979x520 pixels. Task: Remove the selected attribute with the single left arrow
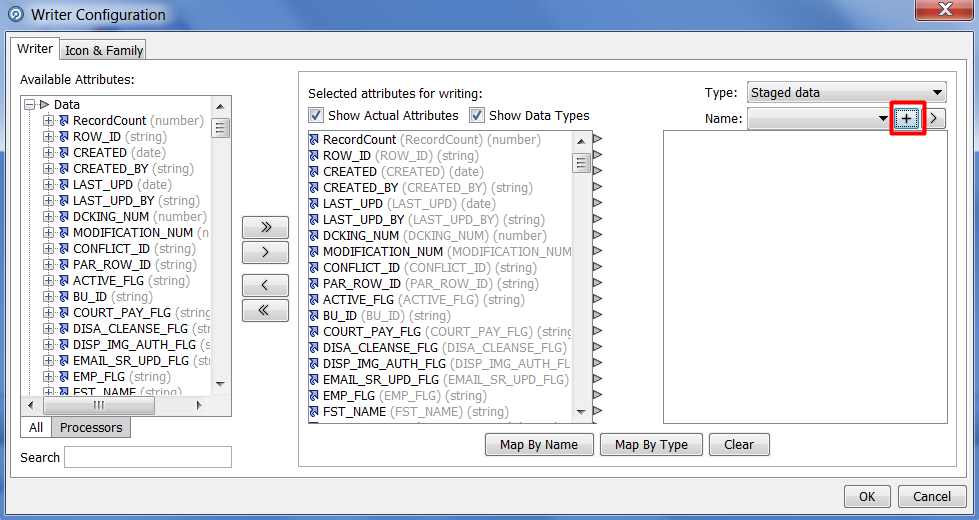[x=265, y=285]
